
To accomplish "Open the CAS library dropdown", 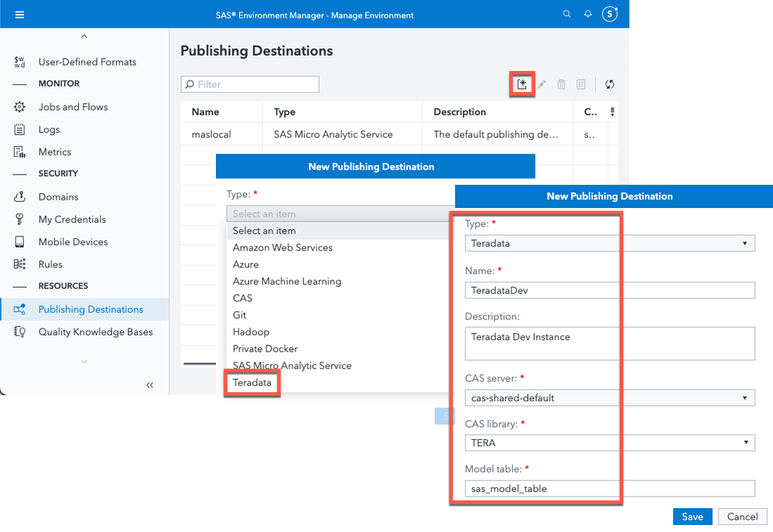I will pyautogui.click(x=609, y=443).
